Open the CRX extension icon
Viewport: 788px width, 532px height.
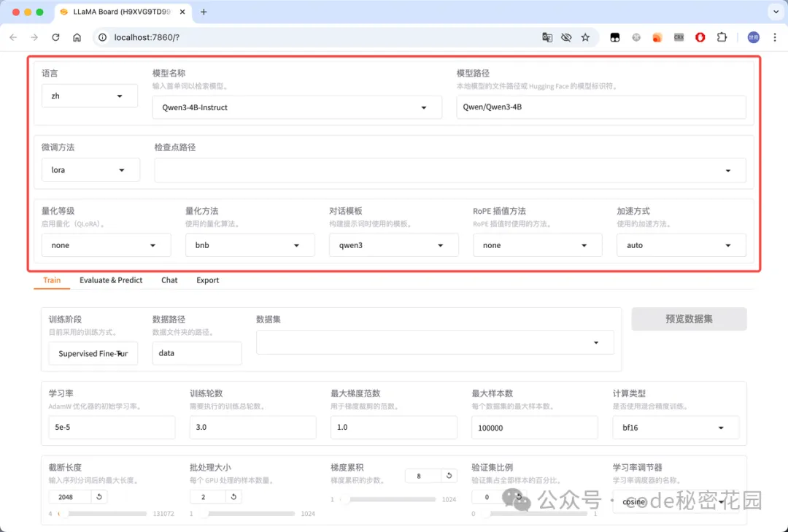[679, 37]
